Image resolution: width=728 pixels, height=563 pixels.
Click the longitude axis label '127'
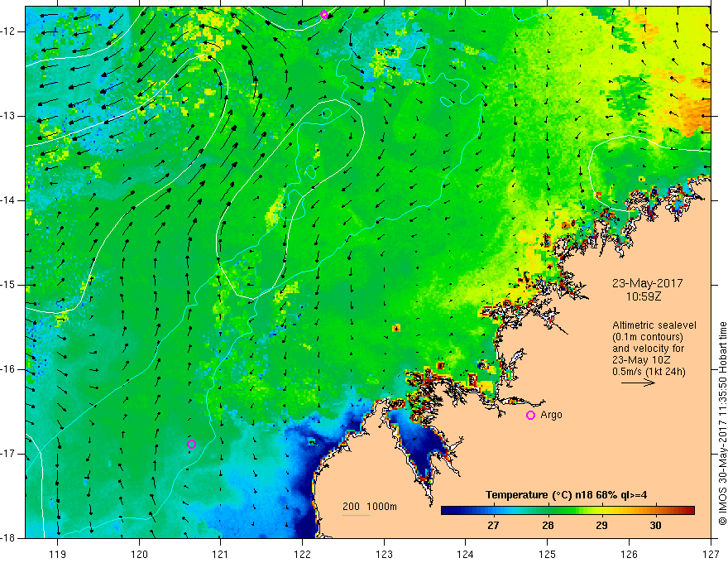tap(711, 554)
